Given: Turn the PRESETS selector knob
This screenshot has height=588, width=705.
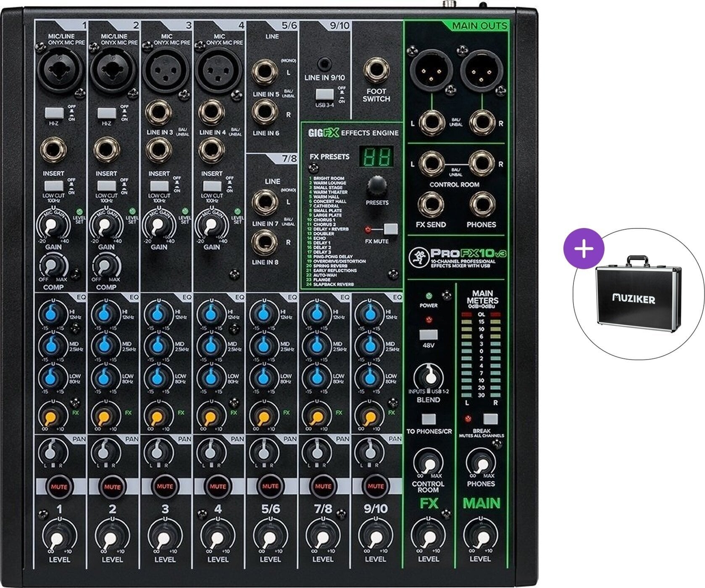Looking at the screenshot, I should 377,186.
